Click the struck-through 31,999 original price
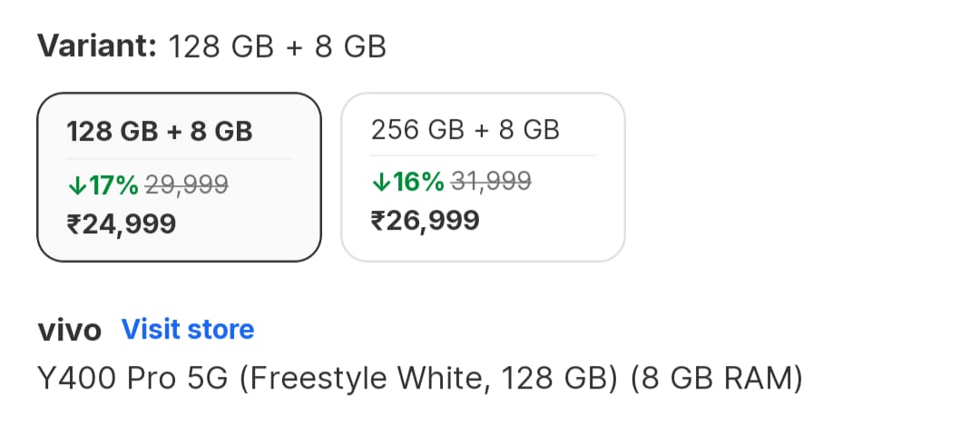Screen dimensions: 980x435 pyautogui.click(x=490, y=183)
